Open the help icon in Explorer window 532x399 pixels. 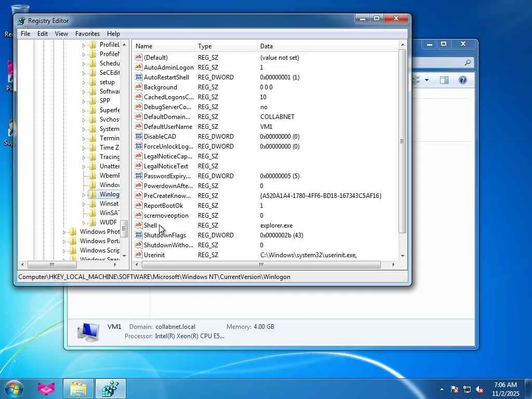tap(463, 80)
